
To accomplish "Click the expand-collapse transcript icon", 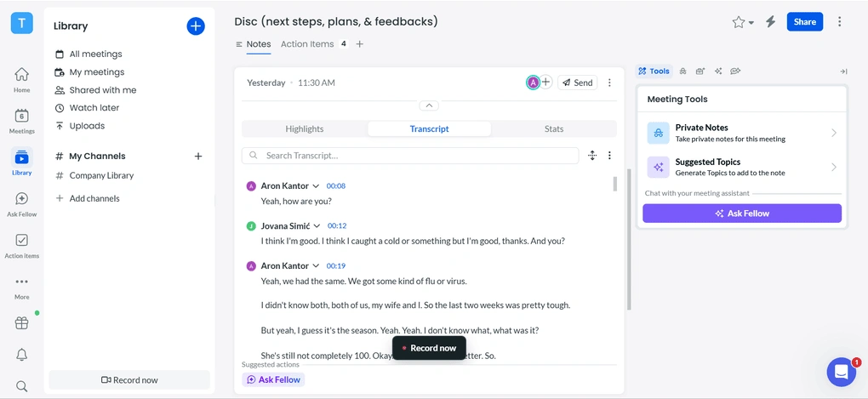I will 592,156.
